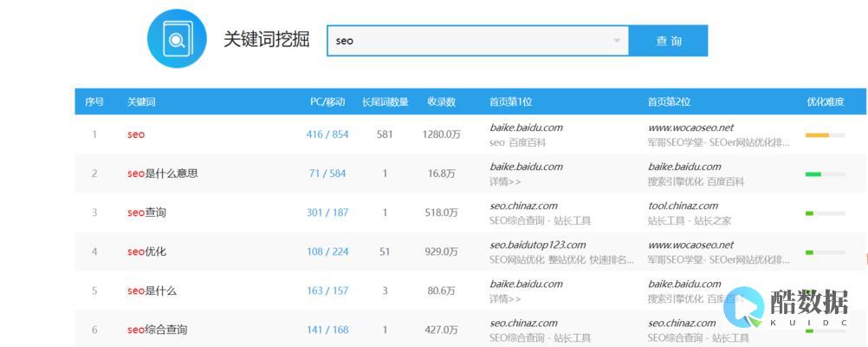Viewport: 868px width, 347px height.
Task: Click the 长尾词数量 column header
Action: (x=385, y=102)
